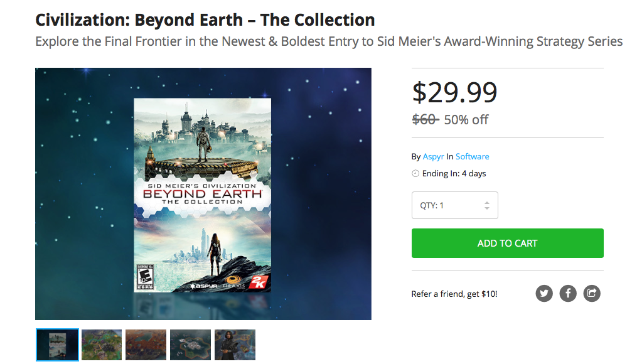Open the QTY quantity dropdown

pos(454,205)
